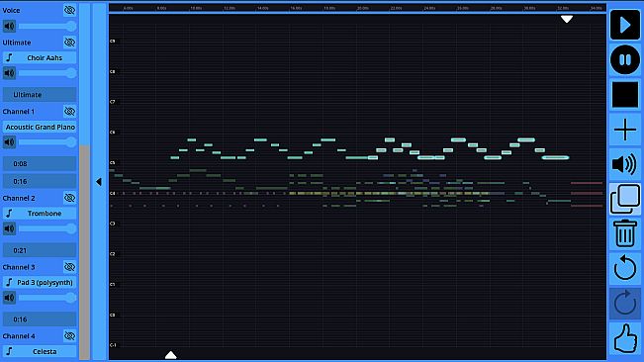Viewport: 644px width, 362px height.
Task: Adjust Ultimate track volume slider
Action: [x=47, y=73]
